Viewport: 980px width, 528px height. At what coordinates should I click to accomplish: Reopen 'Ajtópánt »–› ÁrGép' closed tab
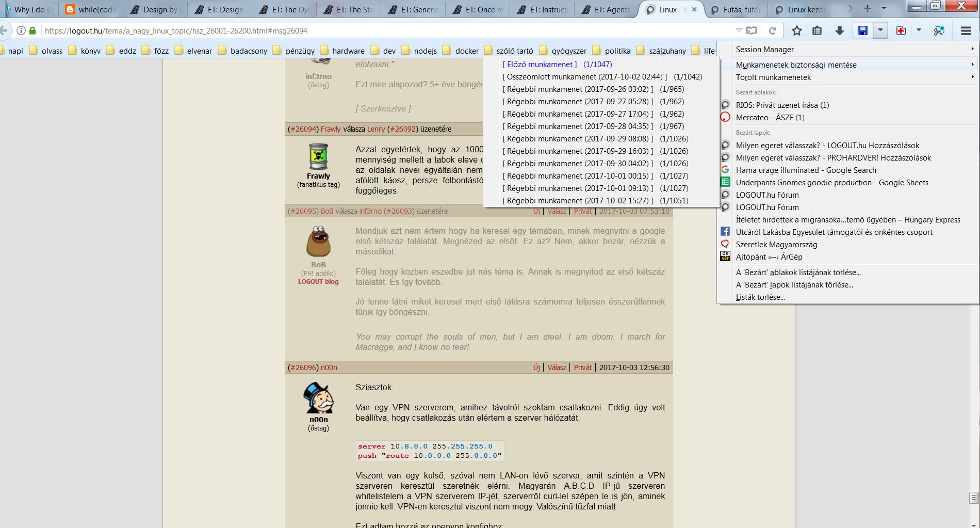tap(848, 257)
